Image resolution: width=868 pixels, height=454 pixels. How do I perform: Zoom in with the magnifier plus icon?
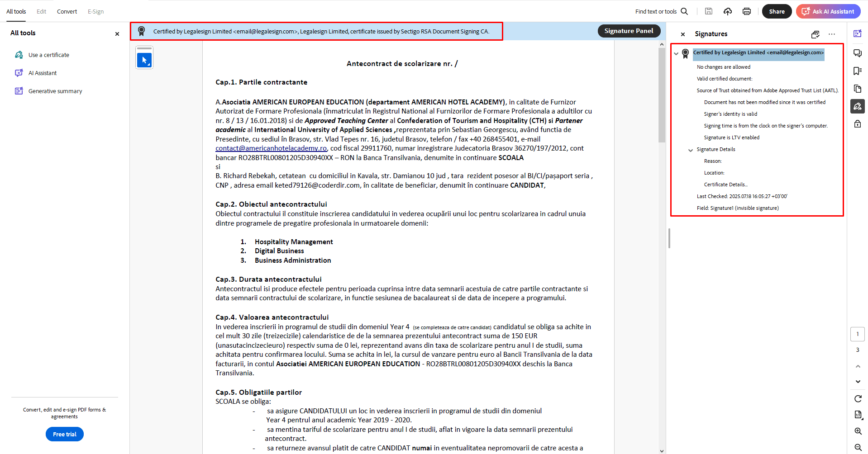click(858, 431)
